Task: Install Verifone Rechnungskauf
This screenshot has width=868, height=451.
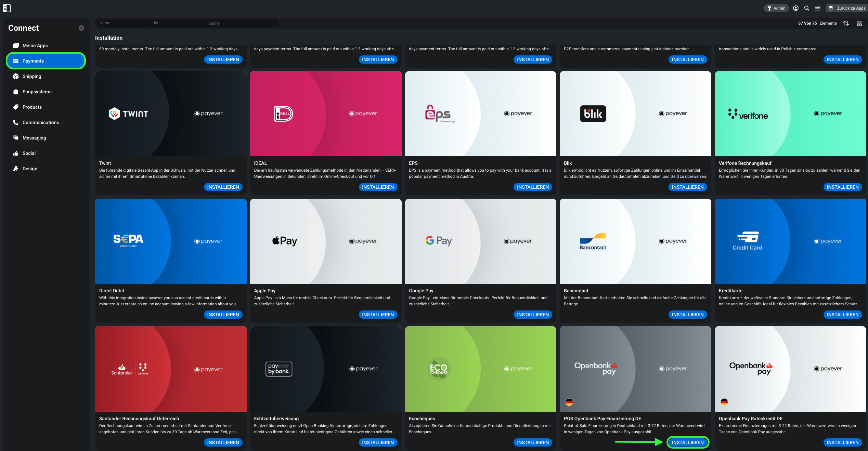Action: 843,187
